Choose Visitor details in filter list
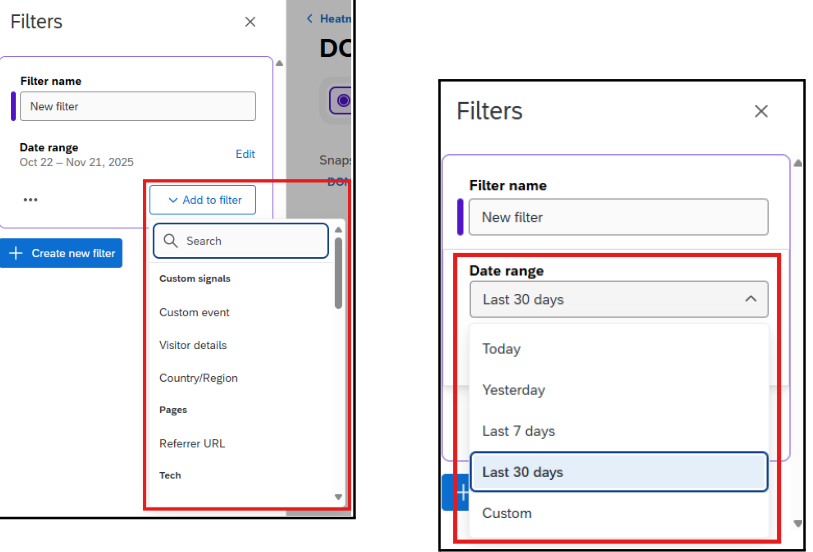813x552 pixels. coord(193,345)
